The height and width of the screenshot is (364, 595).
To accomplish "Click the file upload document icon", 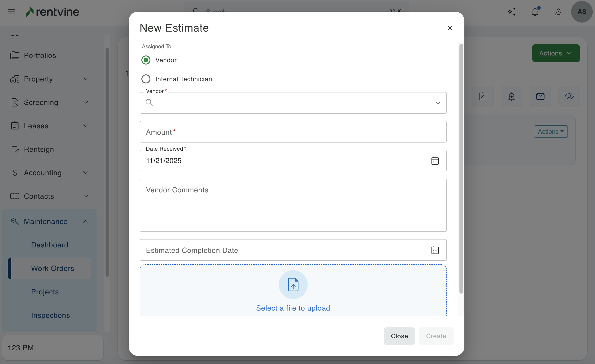I will pos(293,285).
